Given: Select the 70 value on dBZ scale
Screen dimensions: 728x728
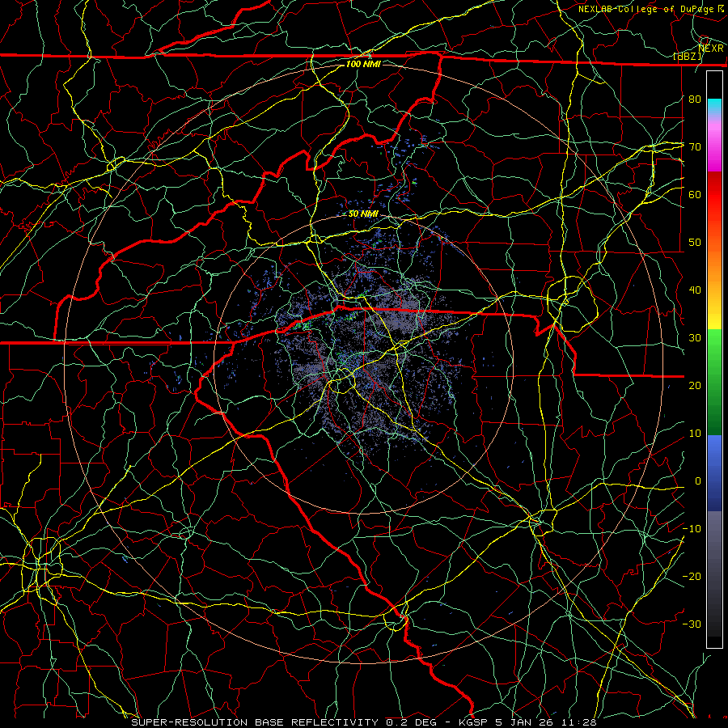Looking at the screenshot, I should [x=695, y=147].
